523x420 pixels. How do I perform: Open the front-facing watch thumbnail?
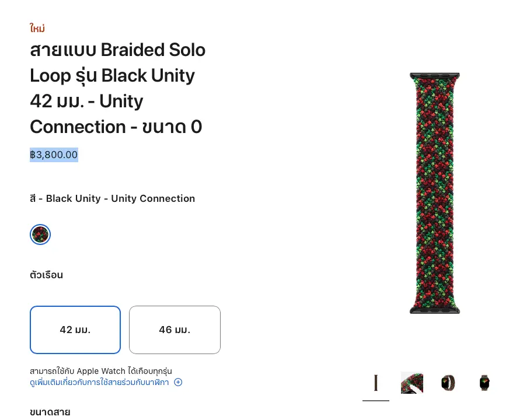point(484,383)
